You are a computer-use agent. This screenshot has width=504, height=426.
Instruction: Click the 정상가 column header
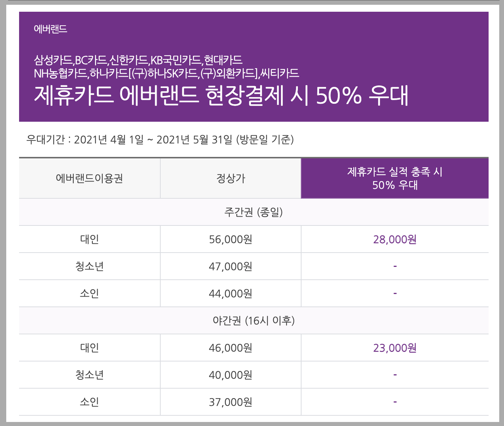click(231, 179)
